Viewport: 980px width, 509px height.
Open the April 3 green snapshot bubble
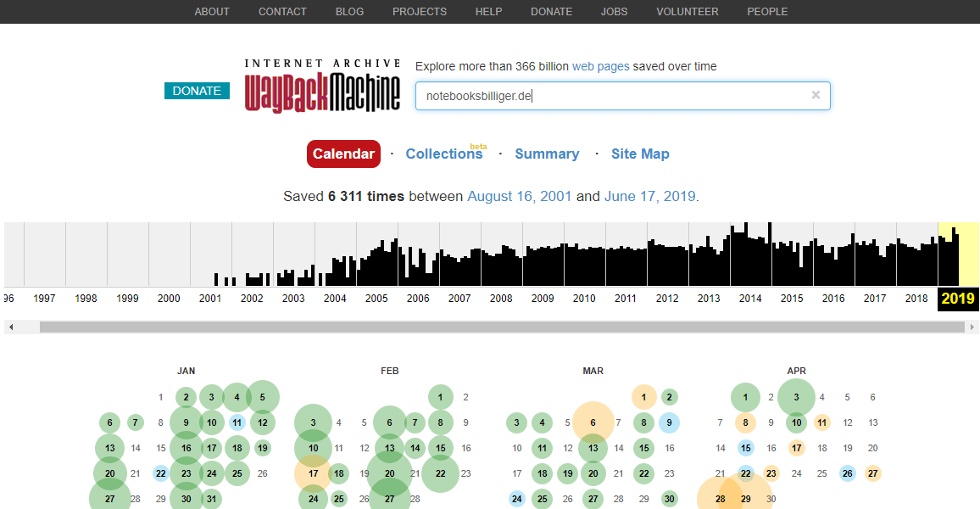click(x=796, y=397)
